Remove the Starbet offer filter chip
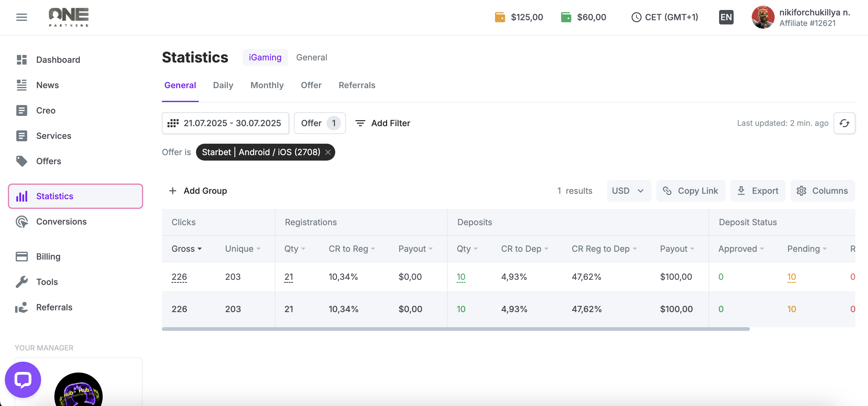 [328, 152]
